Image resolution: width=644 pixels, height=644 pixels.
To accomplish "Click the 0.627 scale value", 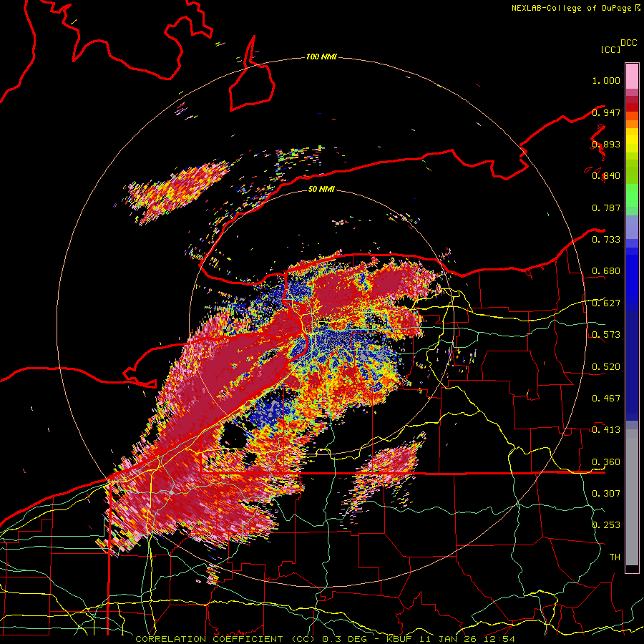I will 606,303.
